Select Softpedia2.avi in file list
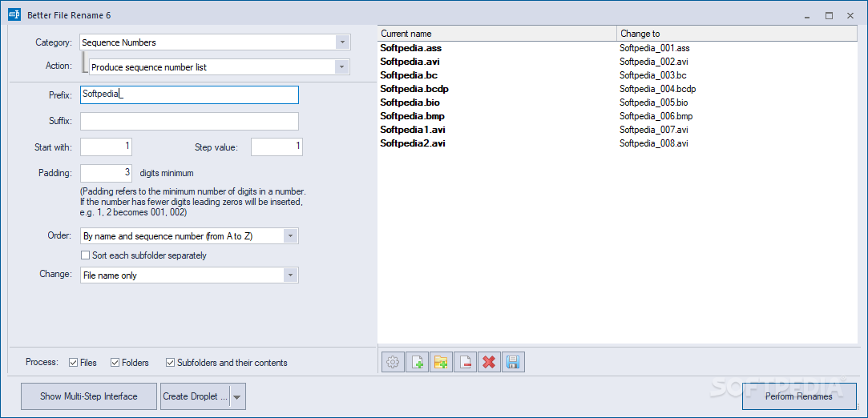 click(413, 143)
